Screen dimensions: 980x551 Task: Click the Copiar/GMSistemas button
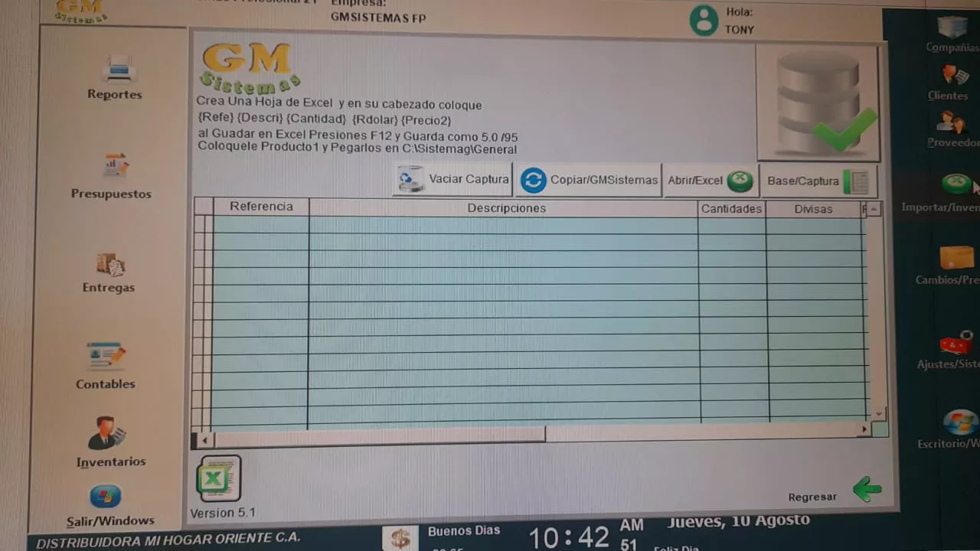[x=588, y=181]
